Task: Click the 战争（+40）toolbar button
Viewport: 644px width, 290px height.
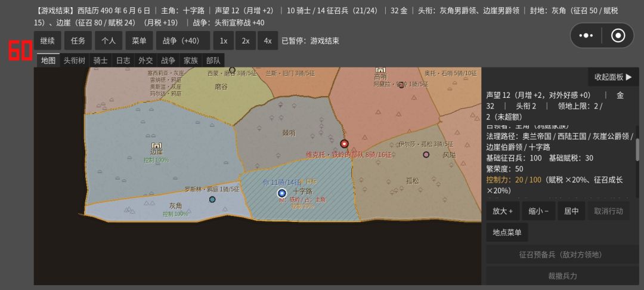Action: (183, 41)
